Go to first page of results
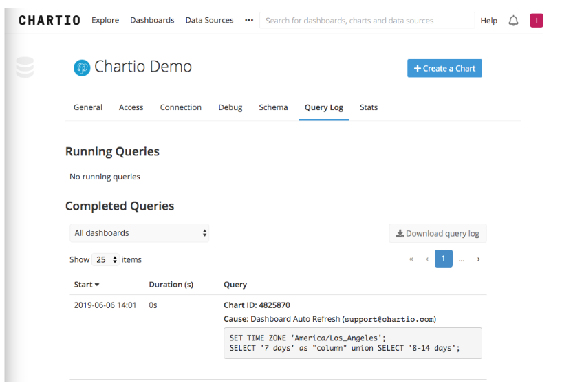Viewport: 562px width, 392px height. [x=411, y=259]
